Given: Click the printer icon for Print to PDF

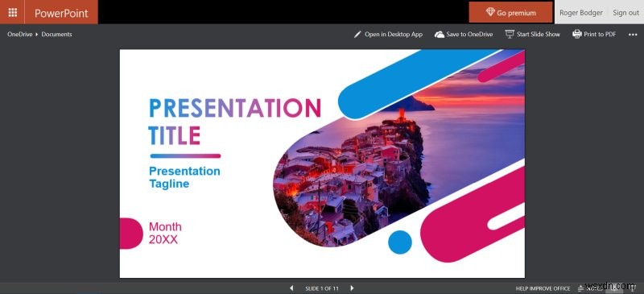Looking at the screenshot, I should (x=577, y=34).
